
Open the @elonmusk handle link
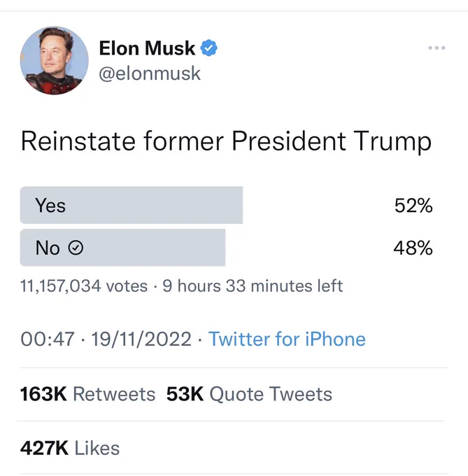point(150,73)
